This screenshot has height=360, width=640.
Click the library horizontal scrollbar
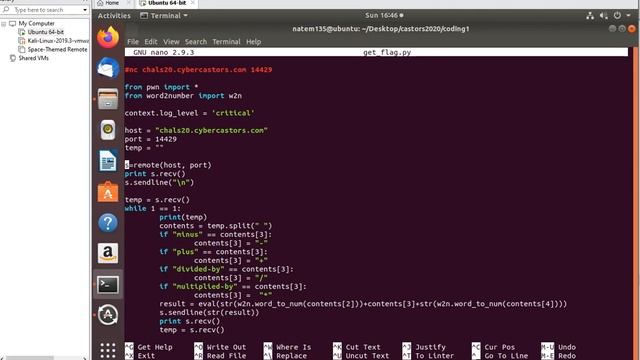pyautogui.click(x=30, y=358)
